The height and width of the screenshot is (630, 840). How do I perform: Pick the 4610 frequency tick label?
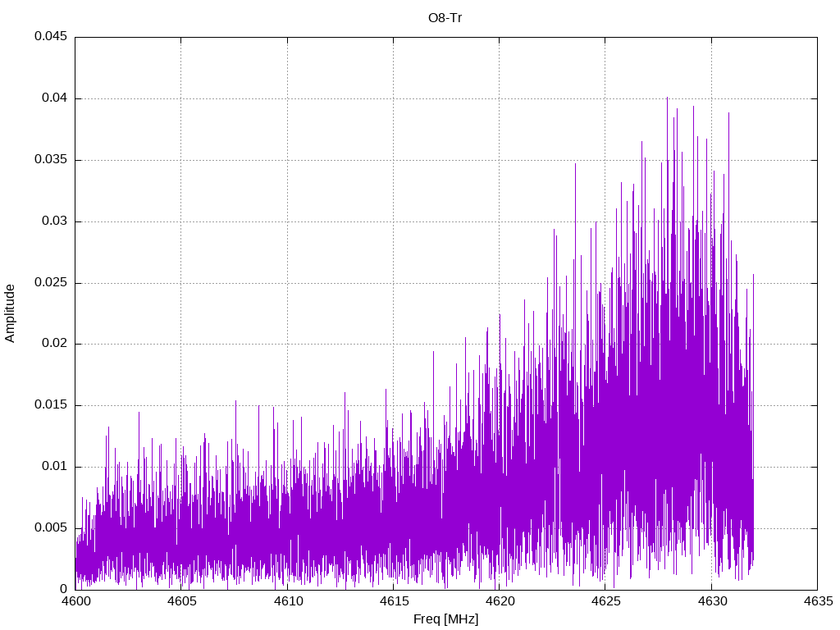287,601
